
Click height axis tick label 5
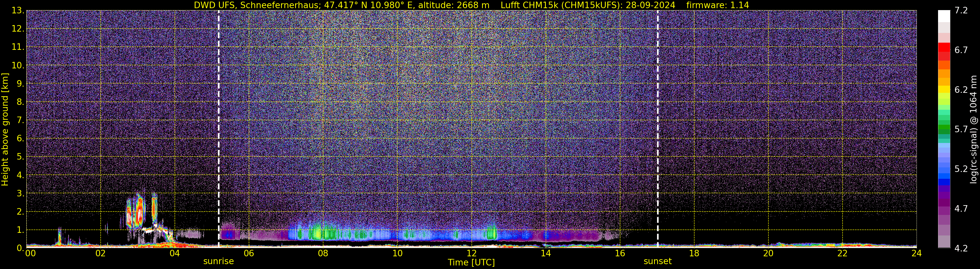20,157
